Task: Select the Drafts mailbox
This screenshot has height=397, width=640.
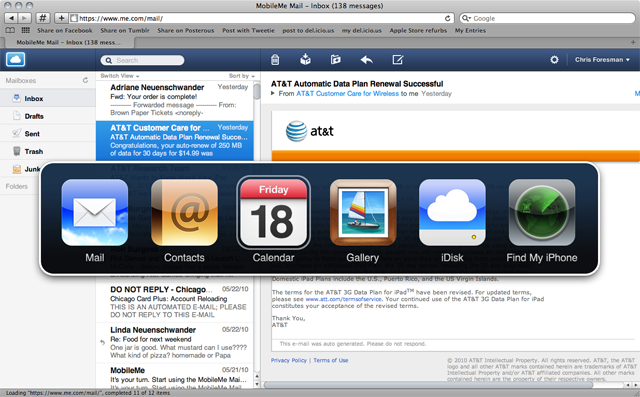Action: click(x=48, y=116)
